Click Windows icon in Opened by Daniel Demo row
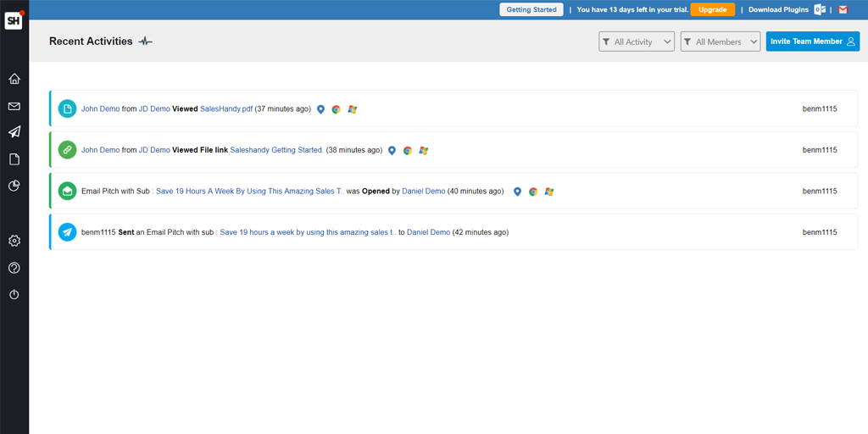 [549, 192]
